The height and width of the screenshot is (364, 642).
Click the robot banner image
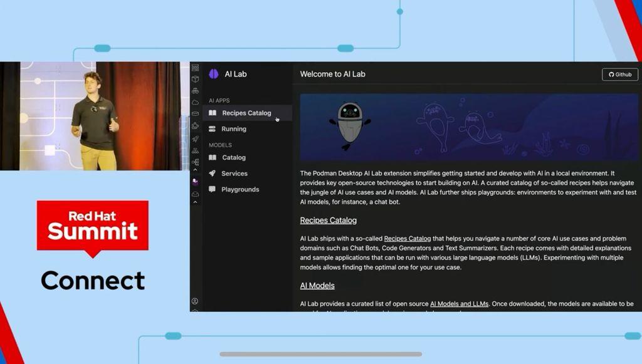point(469,127)
